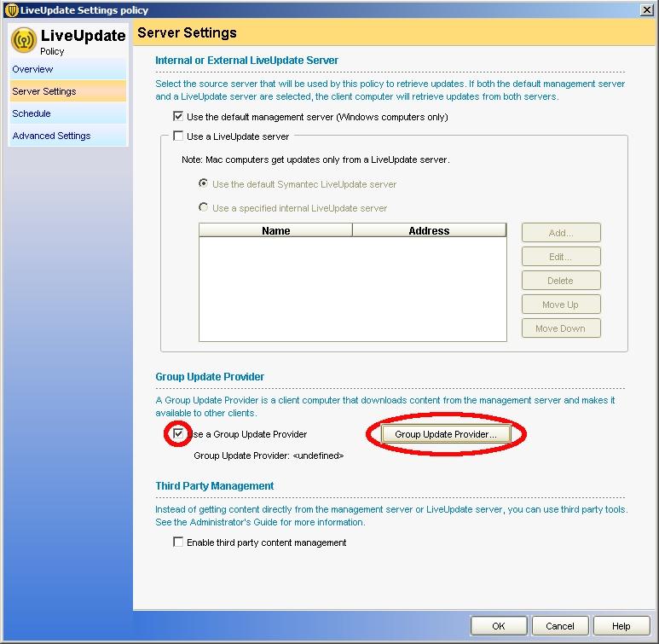The width and height of the screenshot is (659, 644).
Task: Close the LiveUpdate Settings policy window
Action: point(646,10)
